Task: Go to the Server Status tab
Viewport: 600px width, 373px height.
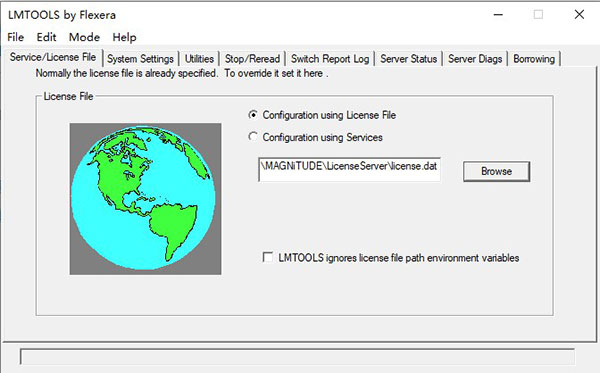Action: click(408, 59)
